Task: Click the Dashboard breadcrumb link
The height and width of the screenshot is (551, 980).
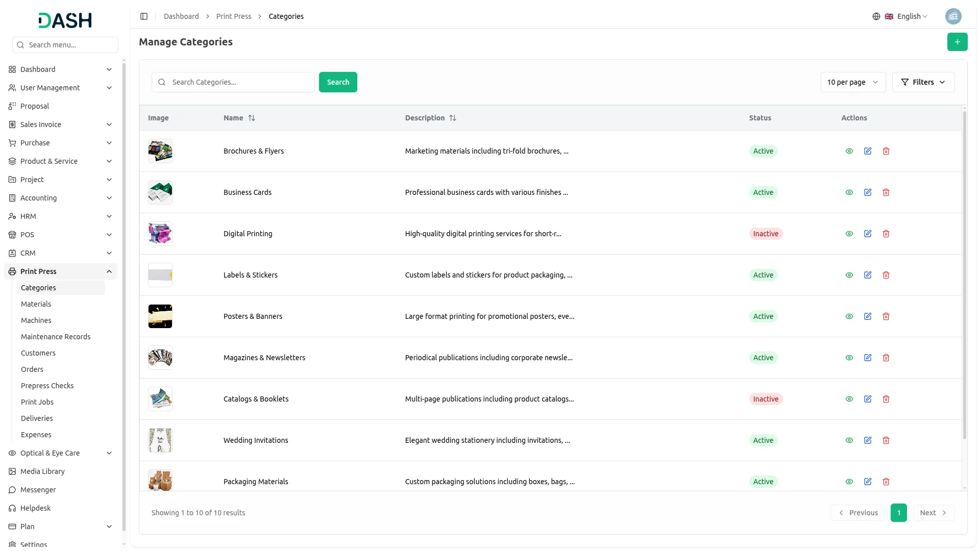Action: pyautogui.click(x=181, y=16)
